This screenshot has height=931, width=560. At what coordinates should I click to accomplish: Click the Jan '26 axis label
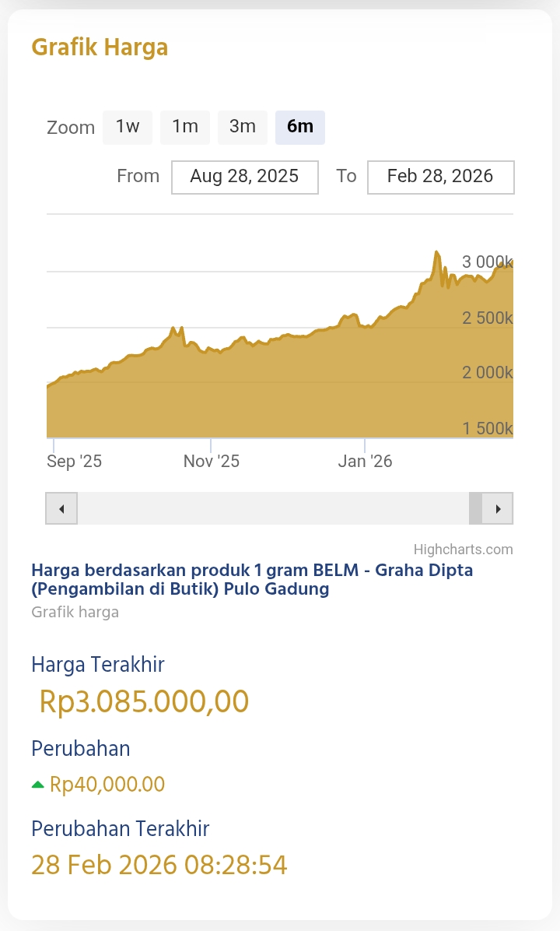(x=366, y=462)
